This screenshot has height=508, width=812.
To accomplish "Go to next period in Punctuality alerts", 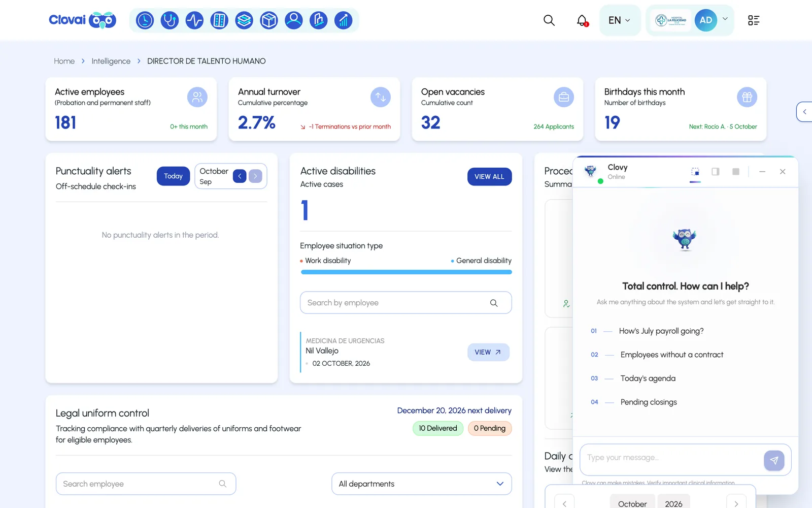I will (255, 176).
